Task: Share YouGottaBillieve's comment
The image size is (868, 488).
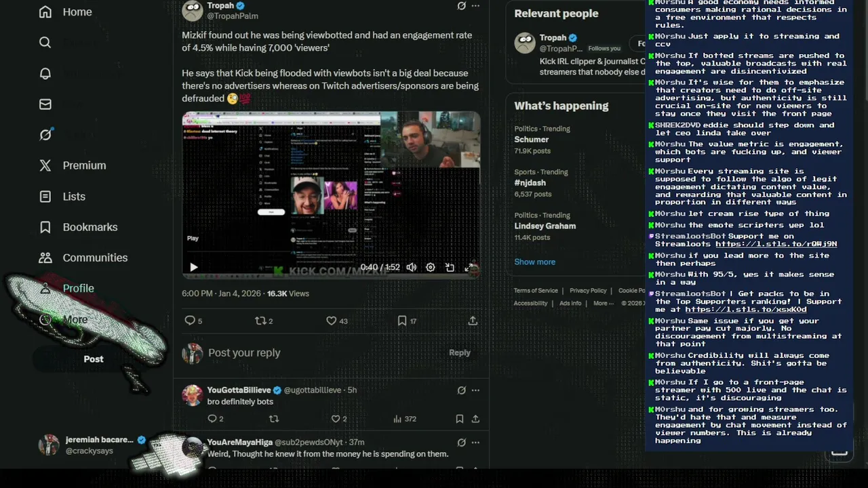Action: click(475, 419)
